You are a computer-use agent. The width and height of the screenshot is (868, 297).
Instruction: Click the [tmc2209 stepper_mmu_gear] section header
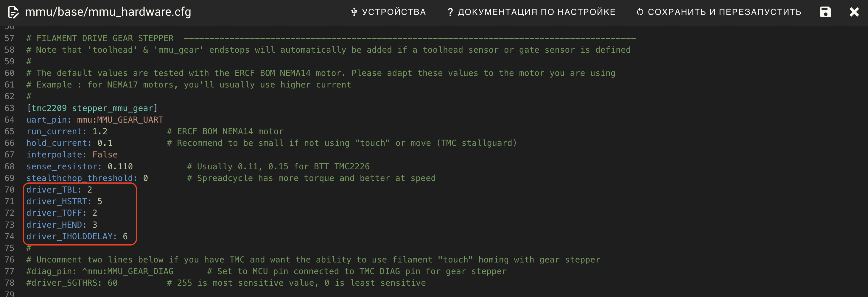pyautogui.click(x=92, y=108)
